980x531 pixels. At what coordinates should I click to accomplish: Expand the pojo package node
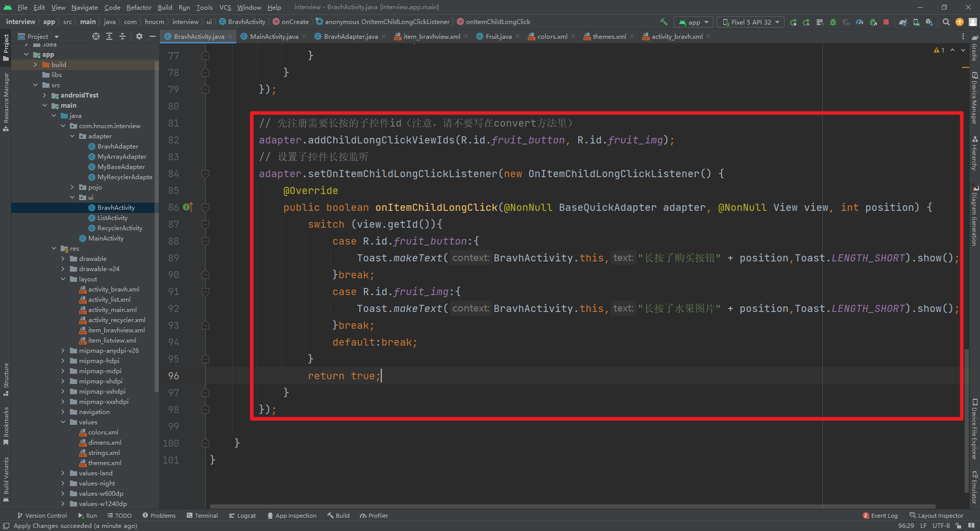click(x=72, y=187)
